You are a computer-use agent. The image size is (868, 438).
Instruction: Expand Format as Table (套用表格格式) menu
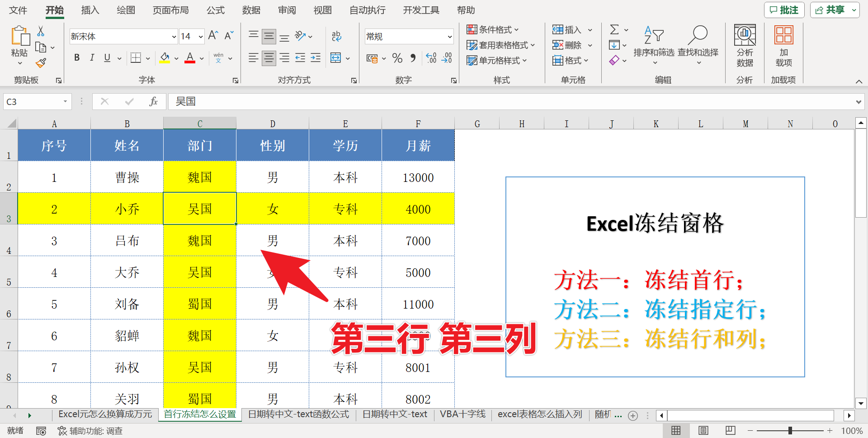(501, 45)
